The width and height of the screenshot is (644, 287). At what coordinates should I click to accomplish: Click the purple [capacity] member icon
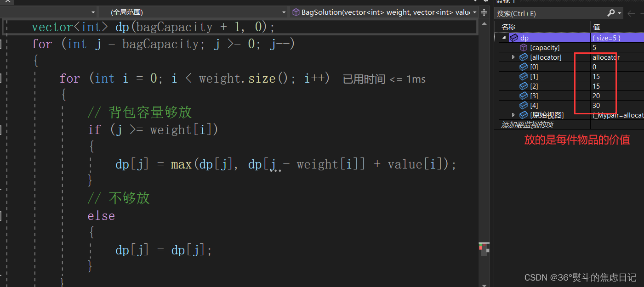coord(524,48)
